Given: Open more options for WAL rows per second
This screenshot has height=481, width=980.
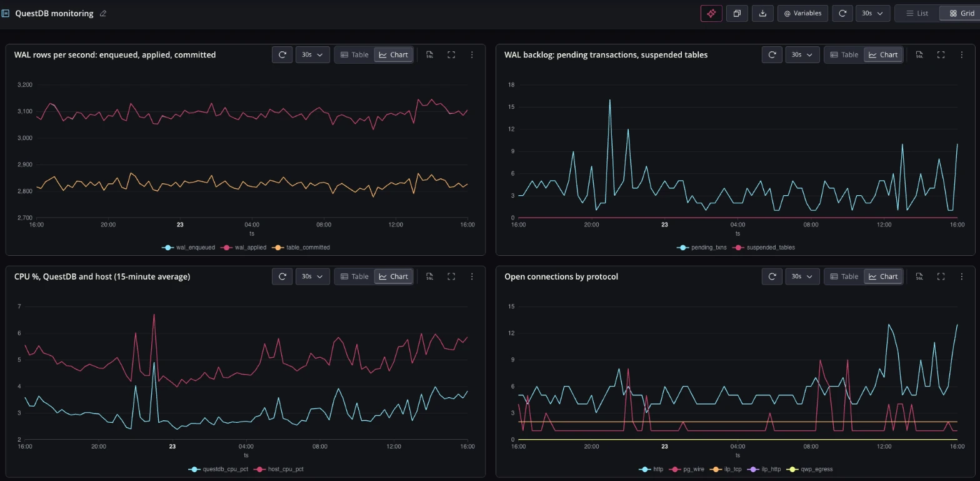Looking at the screenshot, I should (472, 54).
